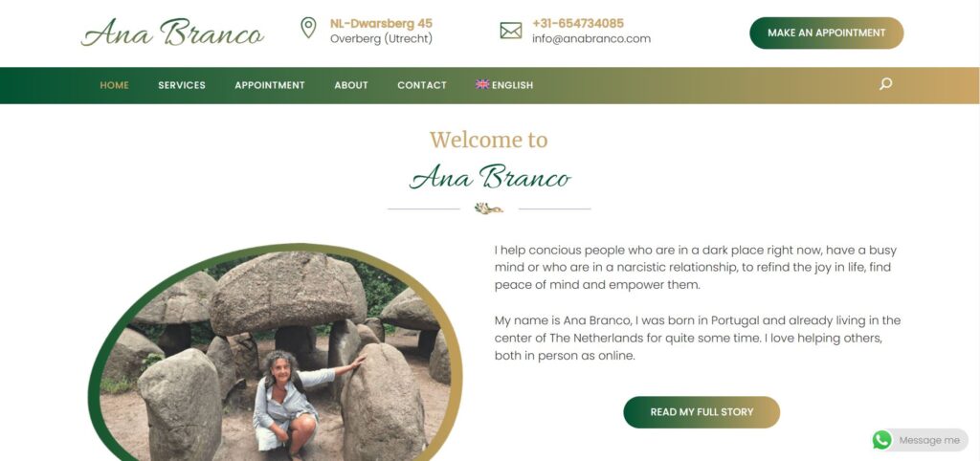
Task: Click the NL-Dwarsberg 45 address text
Action: (381, 24)
